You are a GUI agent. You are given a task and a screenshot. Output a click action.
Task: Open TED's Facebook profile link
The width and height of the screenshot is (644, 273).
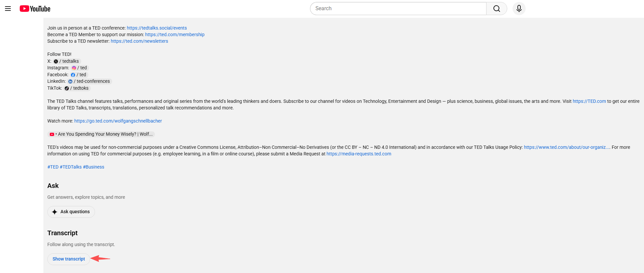click(79, 75)
